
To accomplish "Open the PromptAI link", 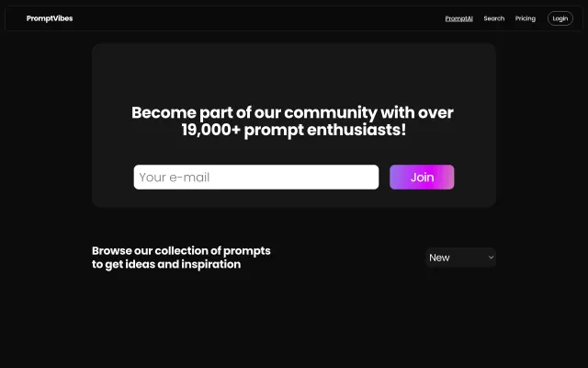I will point(458,18).
